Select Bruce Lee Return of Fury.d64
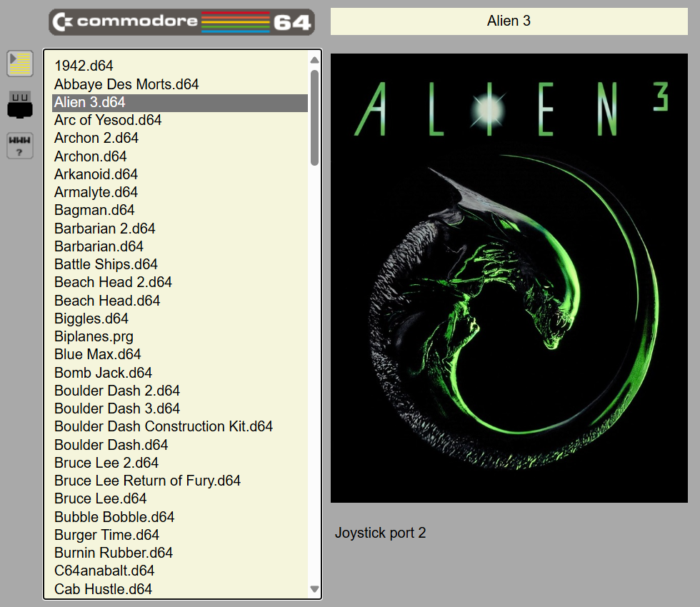 pyautogui.click(x=180, y=481)
